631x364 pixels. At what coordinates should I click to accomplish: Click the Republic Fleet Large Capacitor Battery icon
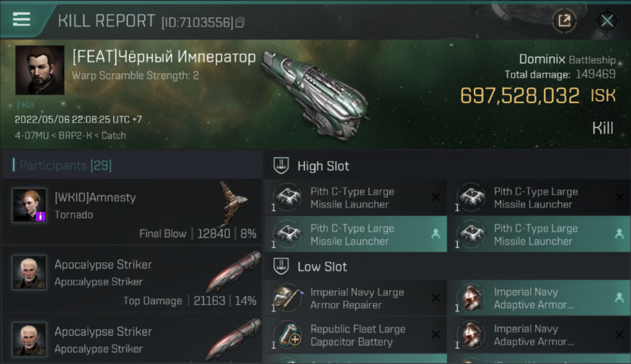(x=287, y=335)
